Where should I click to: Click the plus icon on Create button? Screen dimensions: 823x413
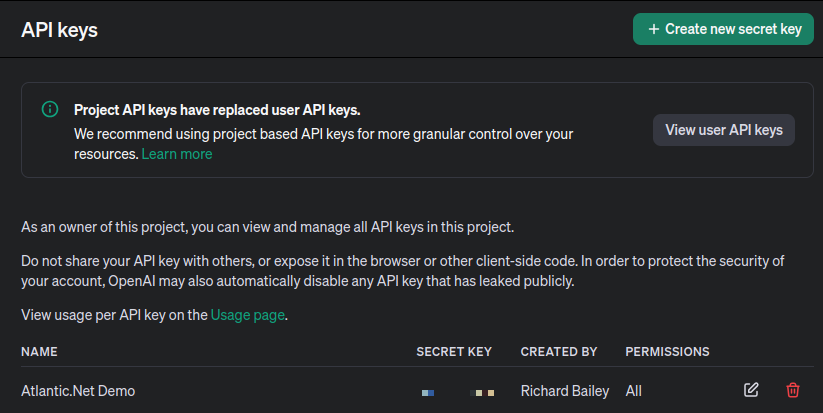coord(654,29)
